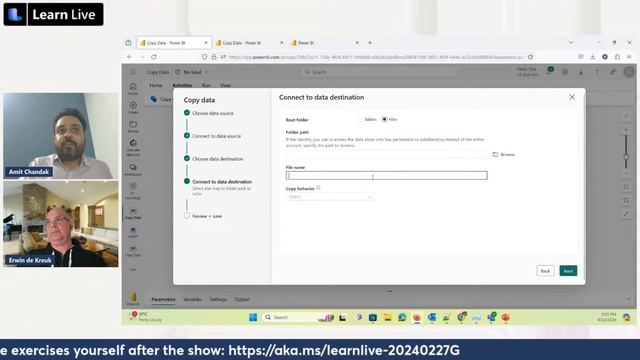
Task: Open the Workspaces icon in left navigation
Action: click(x=133, y=170)
